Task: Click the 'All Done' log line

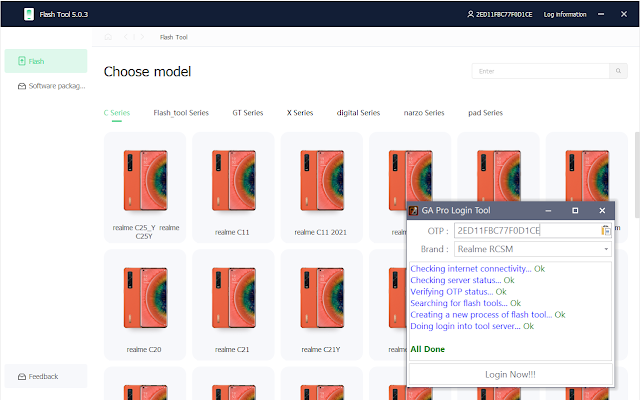Action: [427, 349]
